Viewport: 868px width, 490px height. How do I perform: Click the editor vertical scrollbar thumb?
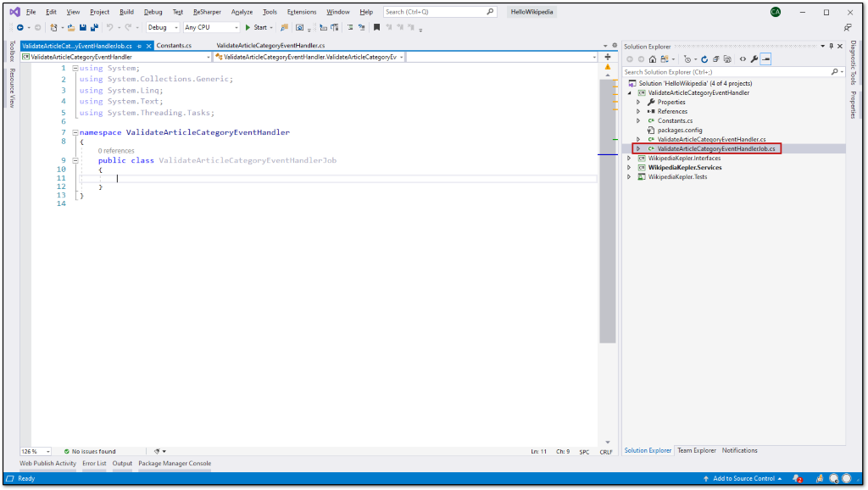click(607, 211)
